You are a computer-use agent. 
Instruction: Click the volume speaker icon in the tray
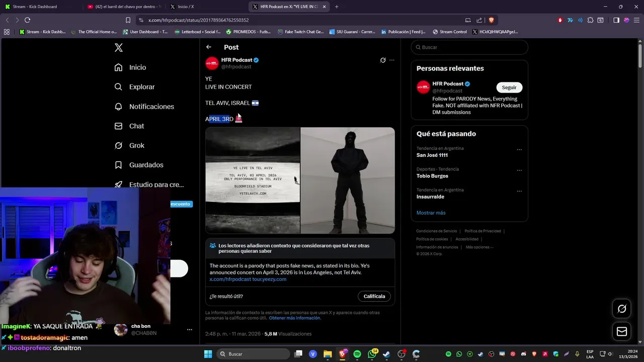[x=610, y=354]
